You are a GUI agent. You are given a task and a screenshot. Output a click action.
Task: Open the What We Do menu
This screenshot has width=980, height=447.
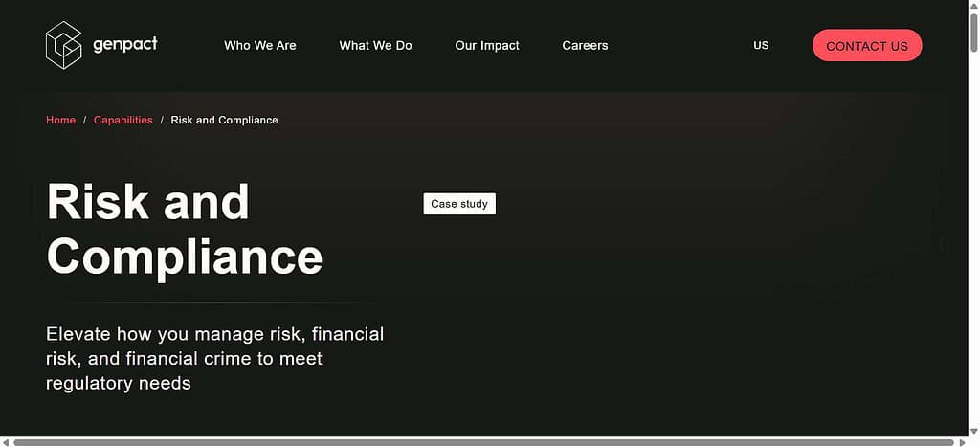pos(375,46)
